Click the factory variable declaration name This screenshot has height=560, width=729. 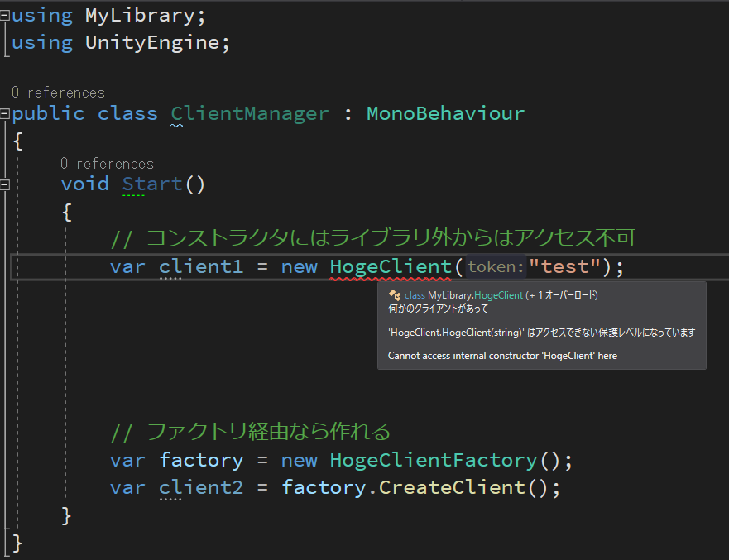[x=201, y=460]
